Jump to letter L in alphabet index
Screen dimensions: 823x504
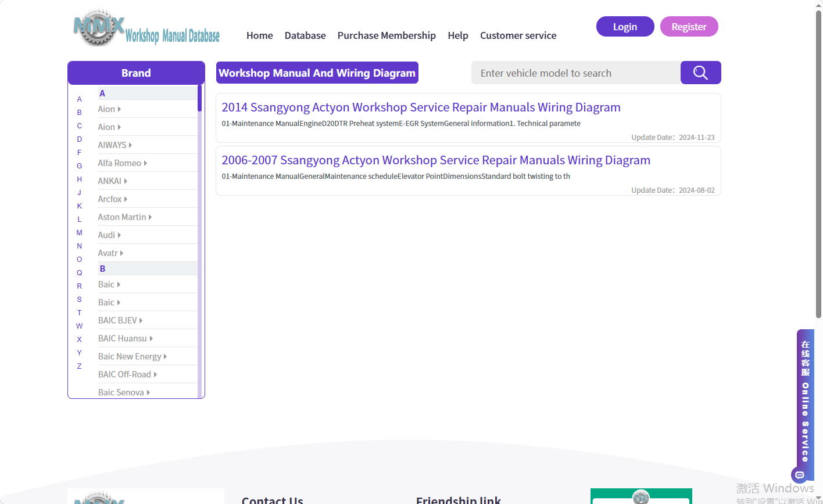coord(80,219)
